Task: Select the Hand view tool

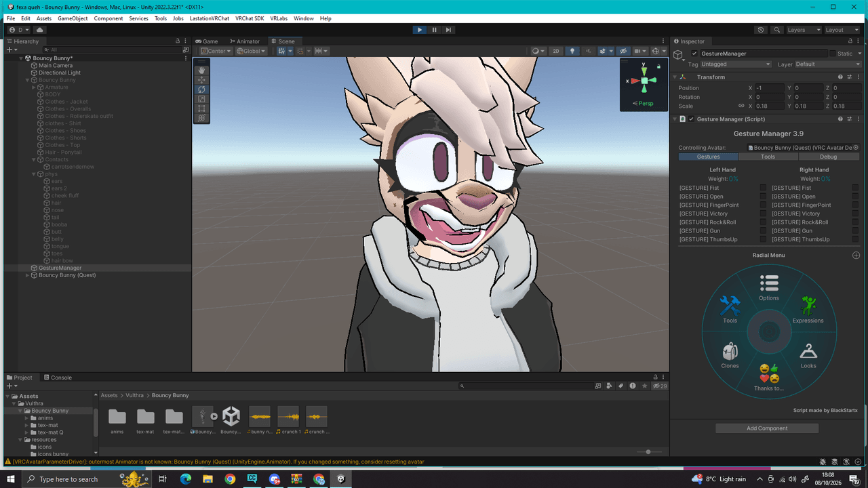Action: 201,70
